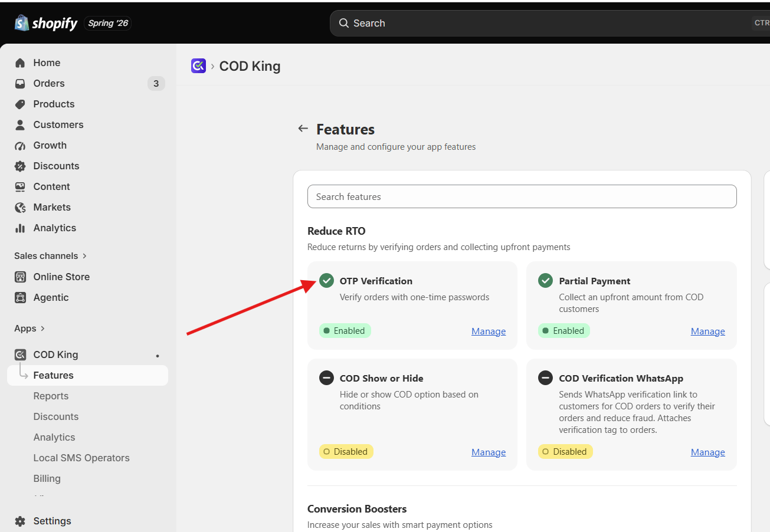Go back using the Features arrow
This screenshot has width=770, height=532.
click(303, 129)
